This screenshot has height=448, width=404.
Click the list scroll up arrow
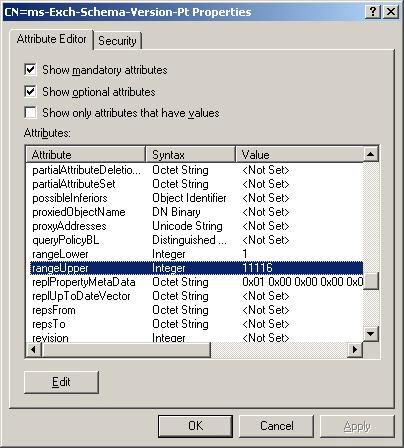click(371, 154)
